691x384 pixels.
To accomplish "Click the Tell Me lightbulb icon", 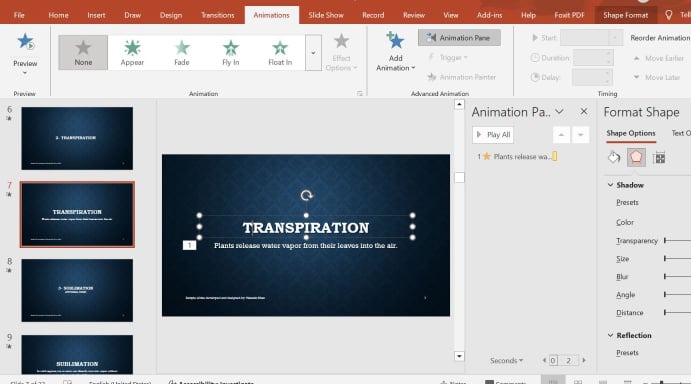I will (x=668, y=15).
